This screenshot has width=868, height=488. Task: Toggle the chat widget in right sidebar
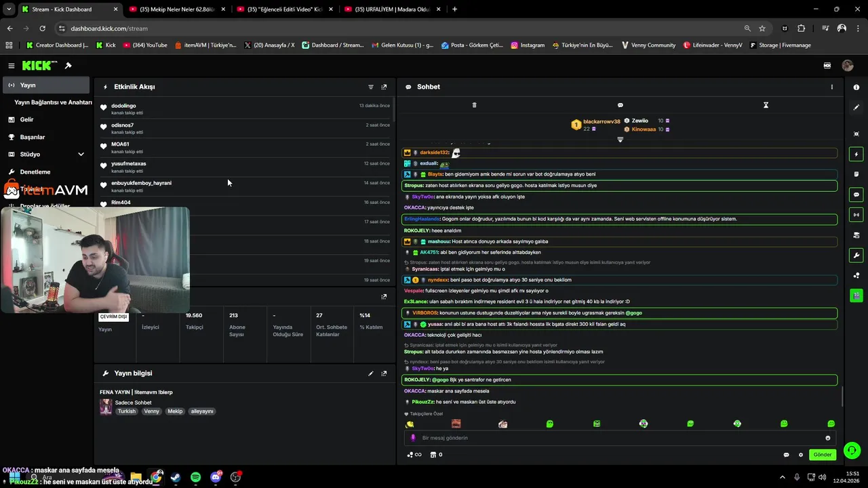tap(856, 195)
